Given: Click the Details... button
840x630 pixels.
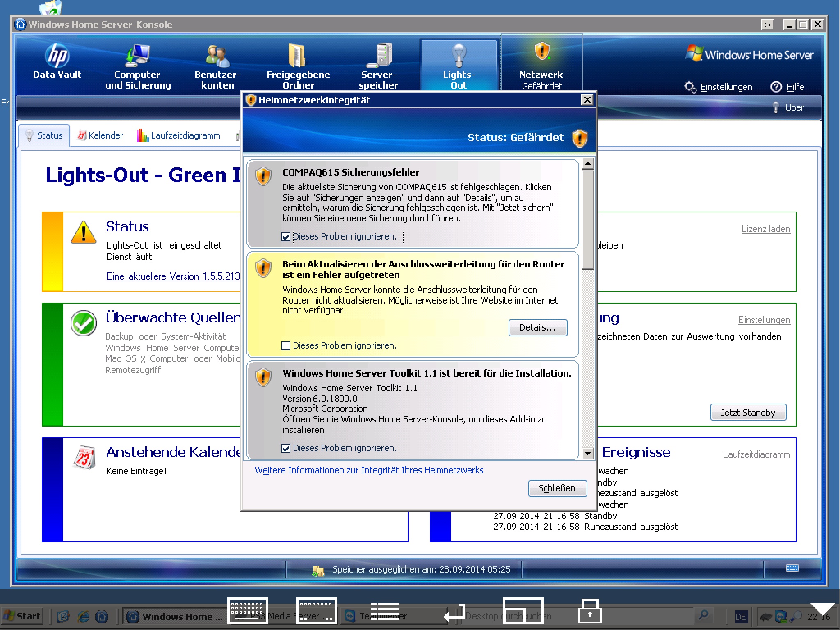Looking at the screenshot, I should click(x=538, y=327).
